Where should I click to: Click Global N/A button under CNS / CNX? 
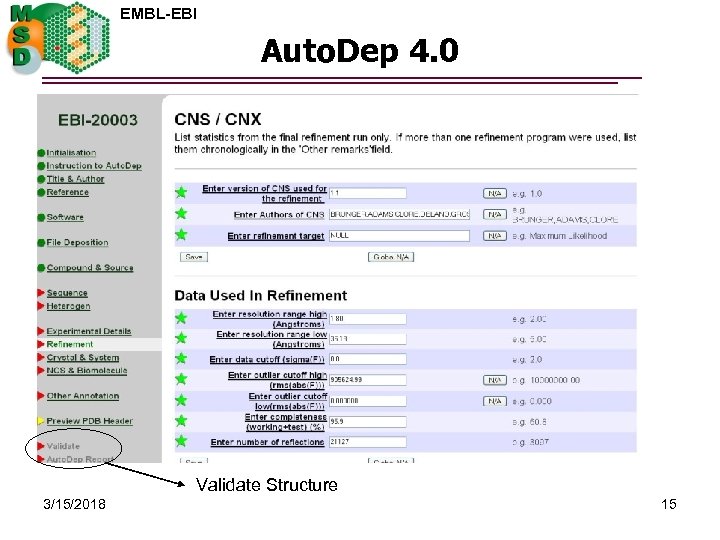tap(391, 257)
